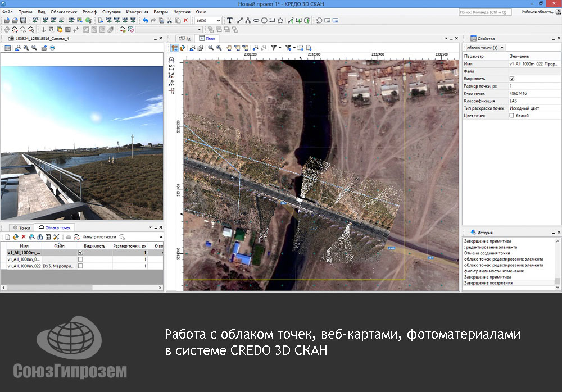Open the Облака точек menu
This screenshot has height=392, width=562.
[x=64, y=12]
